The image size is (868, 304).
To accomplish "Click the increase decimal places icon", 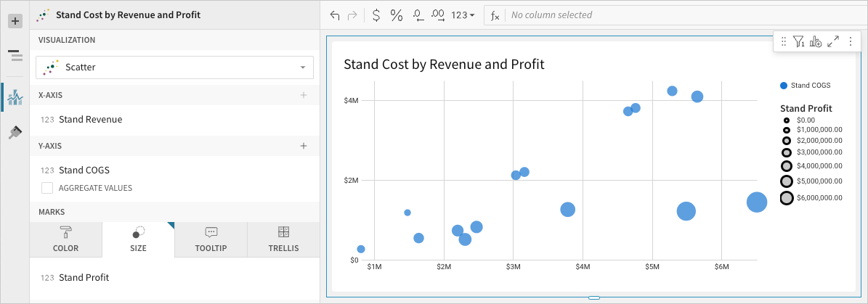I will 438,15.
